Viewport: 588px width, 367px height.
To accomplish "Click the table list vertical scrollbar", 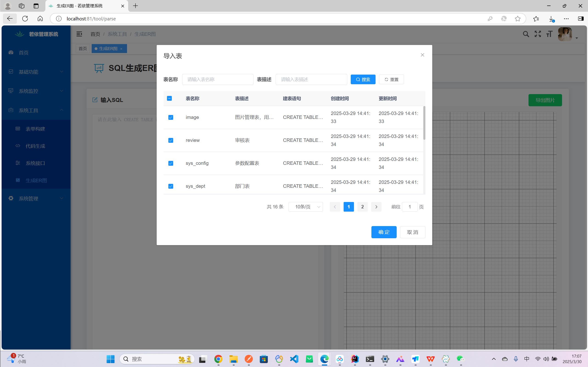I will click(x=424, y=123).
